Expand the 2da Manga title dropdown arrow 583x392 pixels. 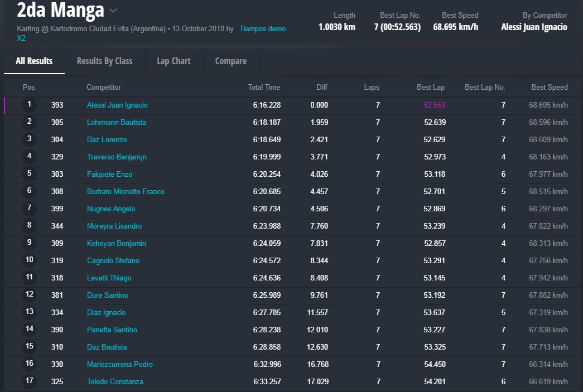[113, 11]
